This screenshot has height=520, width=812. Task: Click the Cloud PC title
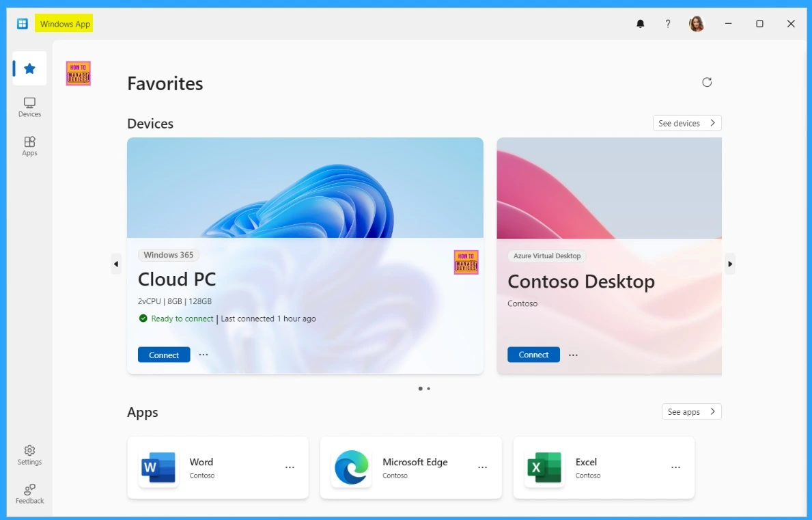pyautogui.click(x=177, y=279)
